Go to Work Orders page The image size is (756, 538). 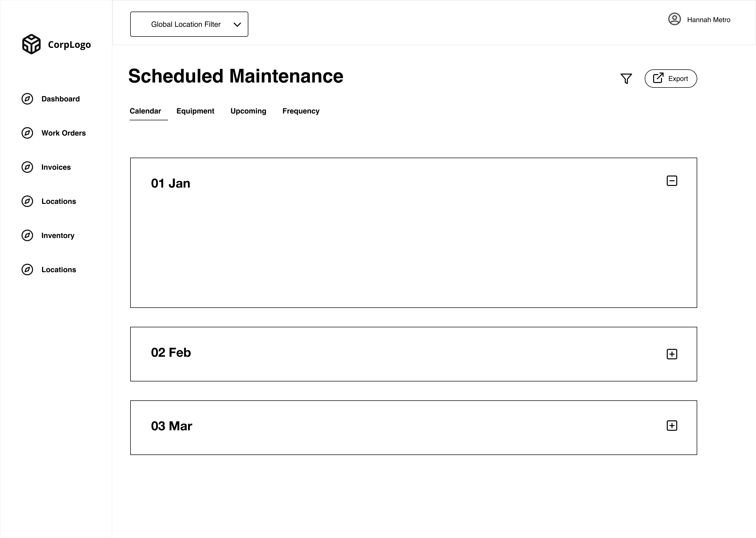(x=64, y=133)
